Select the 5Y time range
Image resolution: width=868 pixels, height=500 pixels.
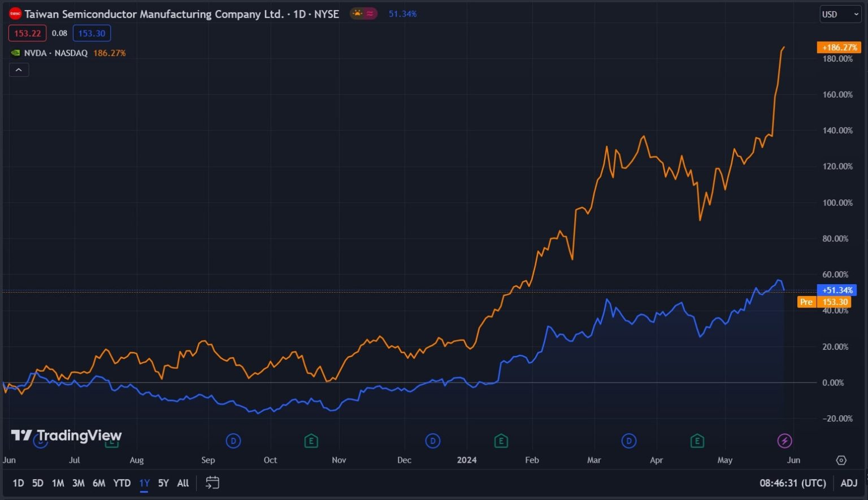click(163, 483)
